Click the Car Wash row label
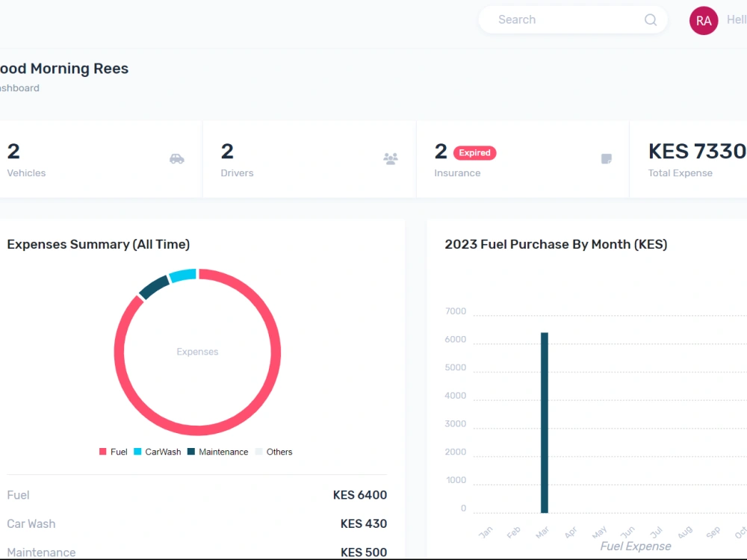This screenshot has height=560, width=747. point(31,524)
